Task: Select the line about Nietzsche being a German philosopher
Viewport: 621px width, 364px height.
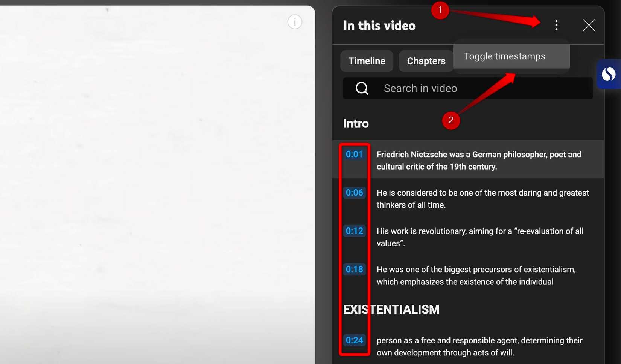Action: tap(479, 160)
